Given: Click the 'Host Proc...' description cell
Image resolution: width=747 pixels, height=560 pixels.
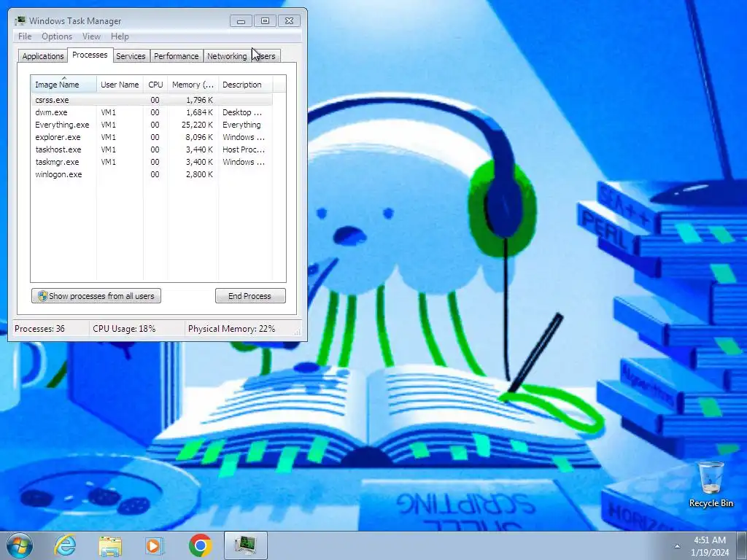Looking at the screenshot, I should click(244, 149).
